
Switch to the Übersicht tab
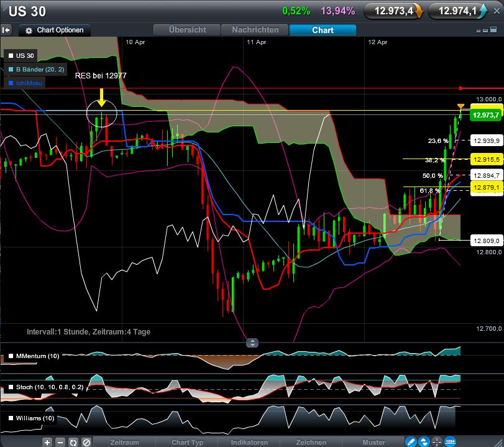188,30
